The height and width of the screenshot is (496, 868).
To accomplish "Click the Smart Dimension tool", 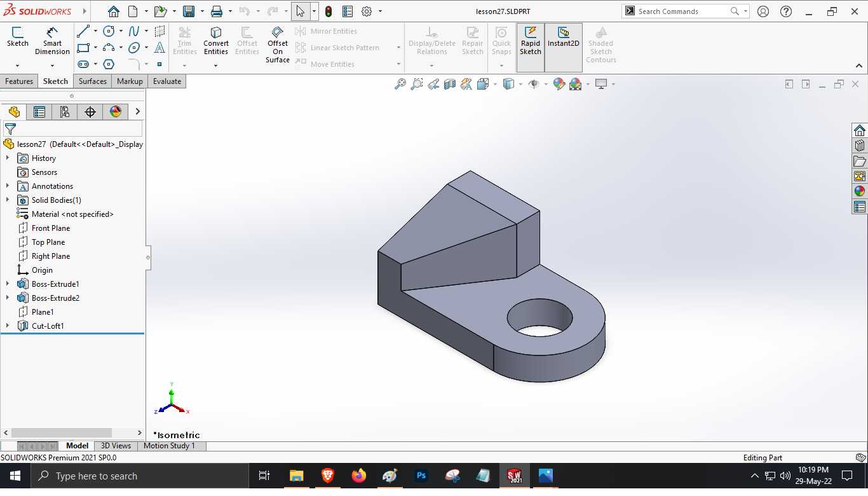I will 52,41.
